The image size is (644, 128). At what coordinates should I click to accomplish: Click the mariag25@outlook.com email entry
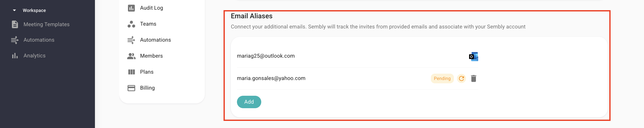tap(266, 56)
